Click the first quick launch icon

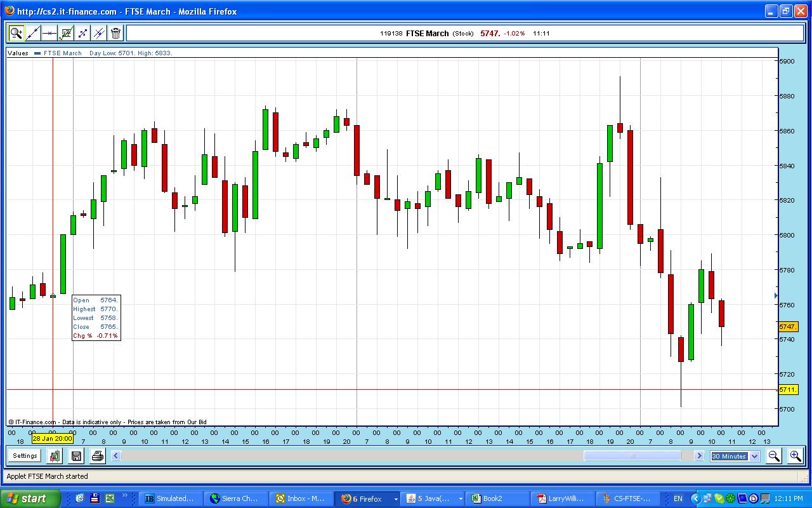click(x=80, y=498)
